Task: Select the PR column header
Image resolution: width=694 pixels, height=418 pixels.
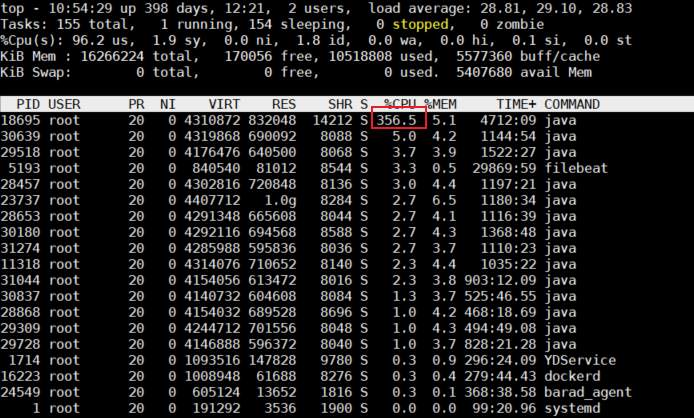Action: (136, 104)
